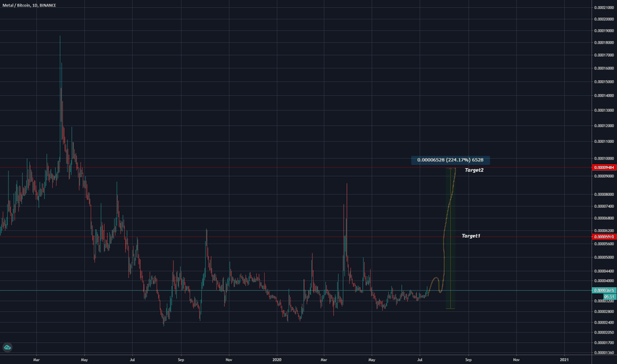Click 0.00005000 on the price axis
The height and width of the screenshot is (364, 617).
[604, 257]
